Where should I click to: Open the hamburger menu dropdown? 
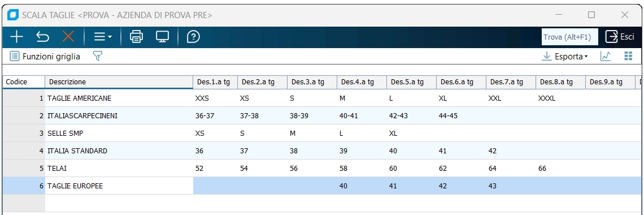tap(103, 37)
